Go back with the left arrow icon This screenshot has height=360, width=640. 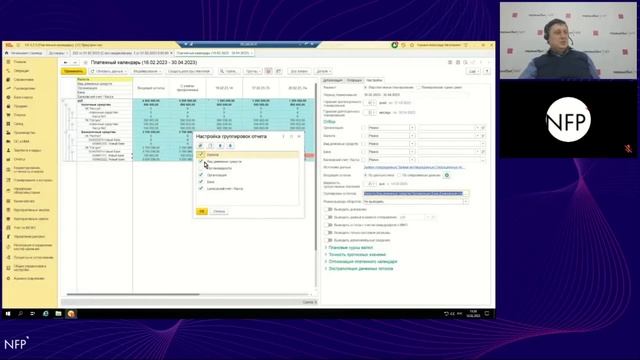click(x=66, y=62)
